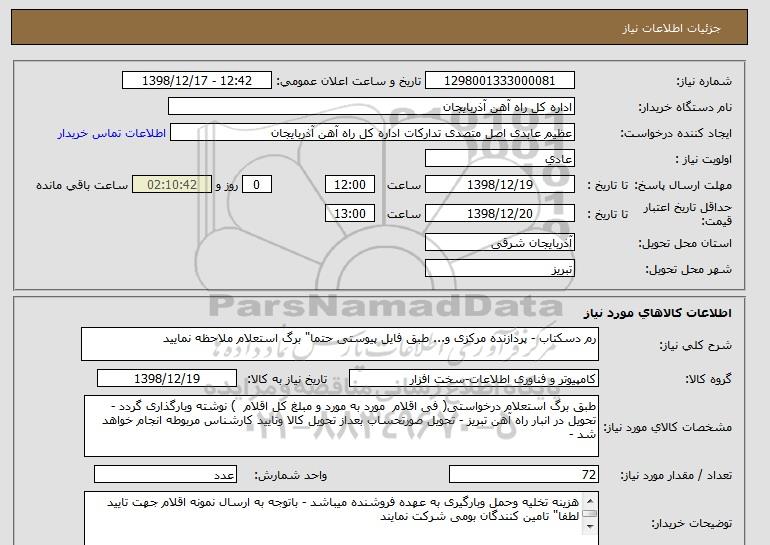
Task: Click label گروه کالا
Action: (709, 379)
